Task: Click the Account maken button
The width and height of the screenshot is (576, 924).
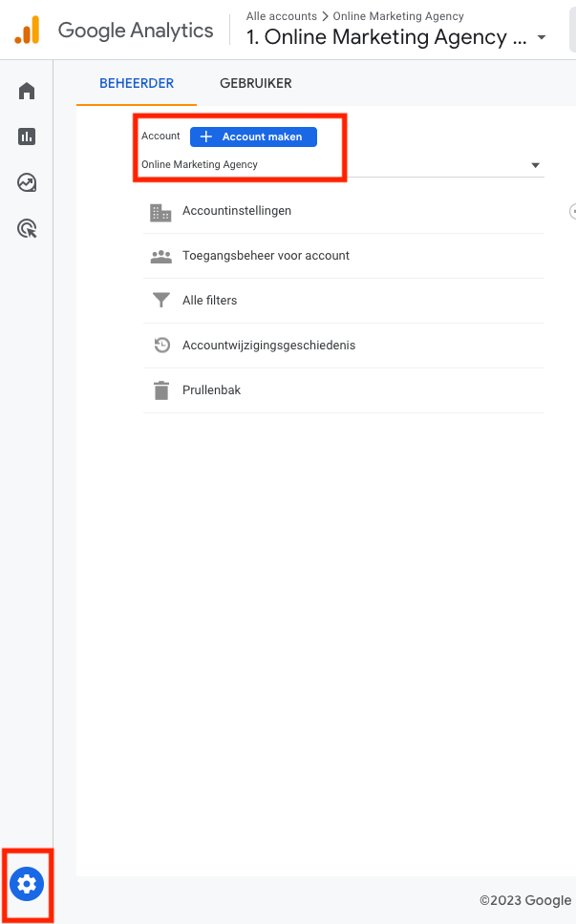Action: pos(252,136)
